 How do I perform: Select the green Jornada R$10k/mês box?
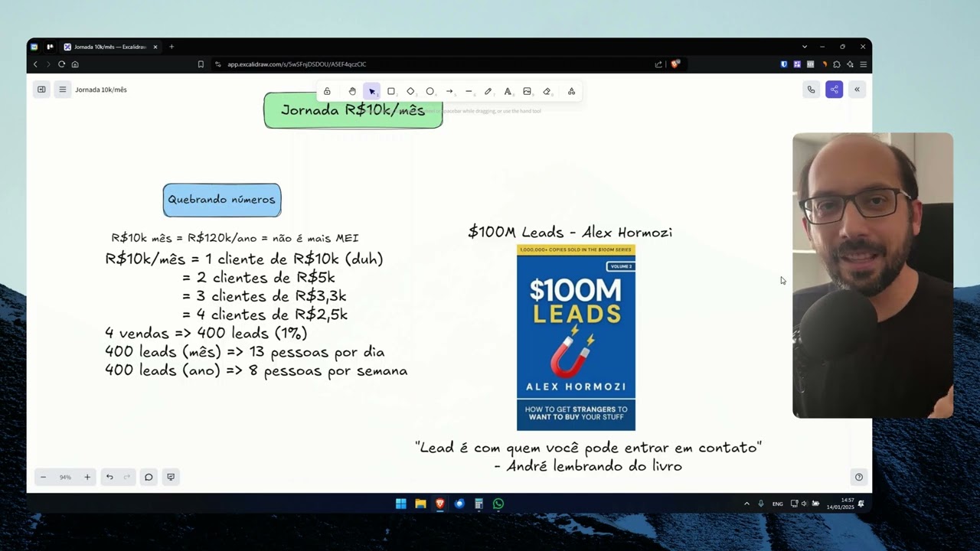pos(353,110)
